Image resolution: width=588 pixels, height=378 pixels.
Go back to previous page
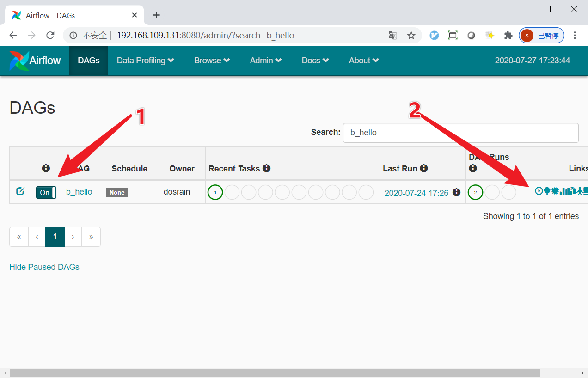(13, 36)
